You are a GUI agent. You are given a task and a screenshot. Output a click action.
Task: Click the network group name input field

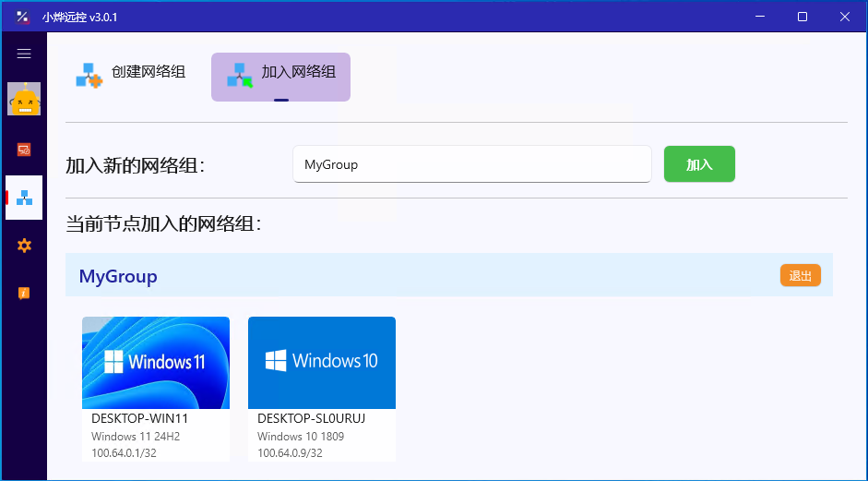click(x=472, y=164)
